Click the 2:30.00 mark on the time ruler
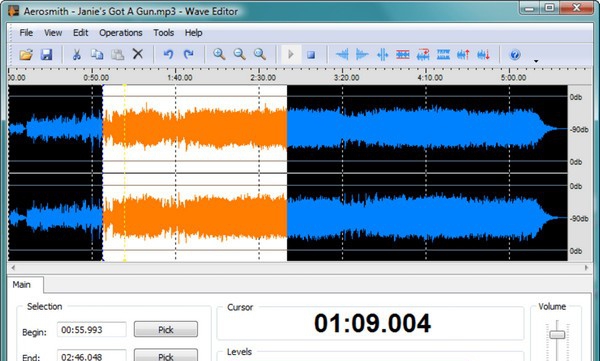Screen dimensions: 600x361 pyautogui.click(x=263, y=77)
